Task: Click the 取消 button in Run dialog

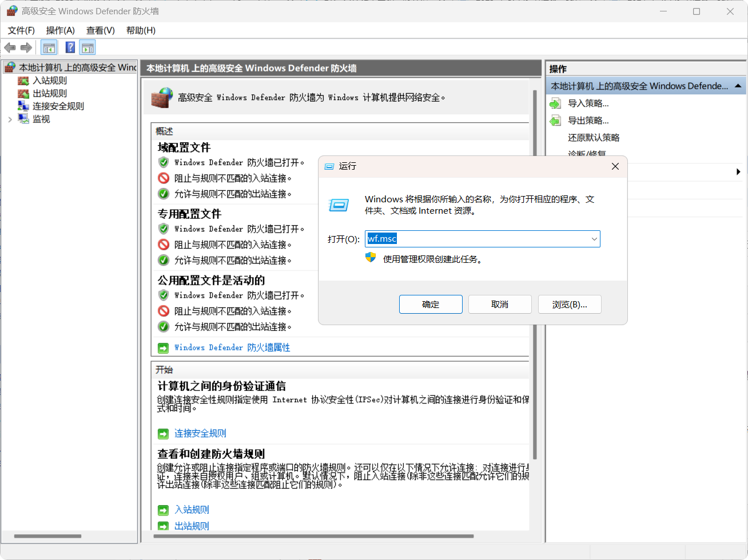Action: coord(500,305)
